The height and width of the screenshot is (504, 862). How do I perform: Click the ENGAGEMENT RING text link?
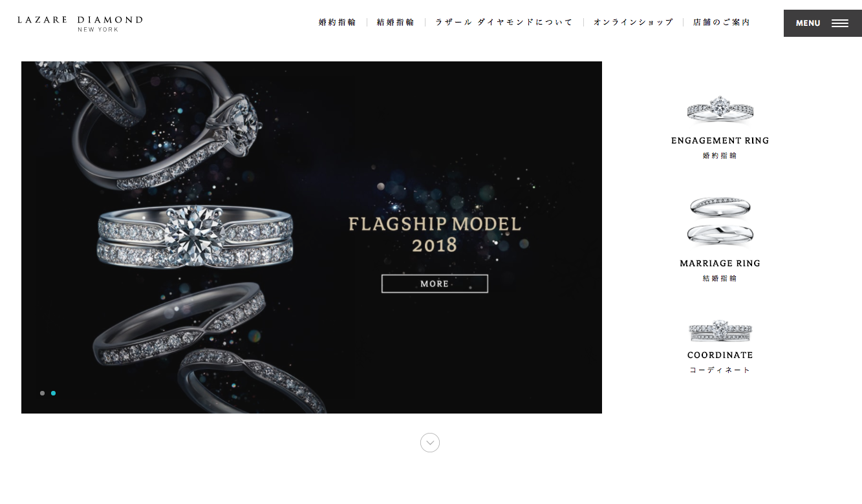[x=720, y=141]
